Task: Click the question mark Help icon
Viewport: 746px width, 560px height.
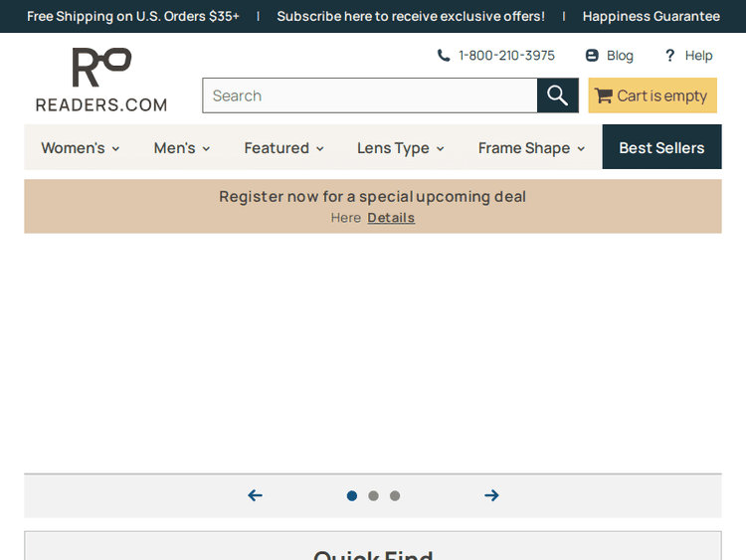Action: [x=670, y=56]
